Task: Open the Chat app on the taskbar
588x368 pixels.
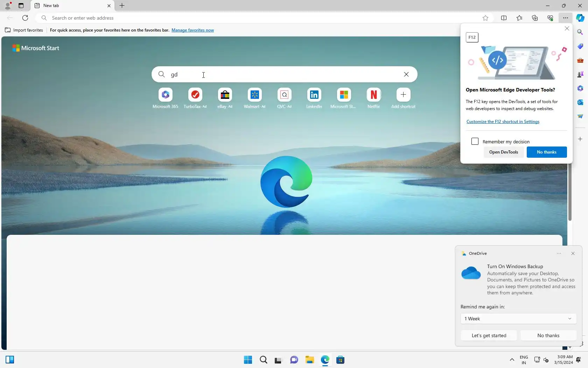Action: click(x=294, y=360)
